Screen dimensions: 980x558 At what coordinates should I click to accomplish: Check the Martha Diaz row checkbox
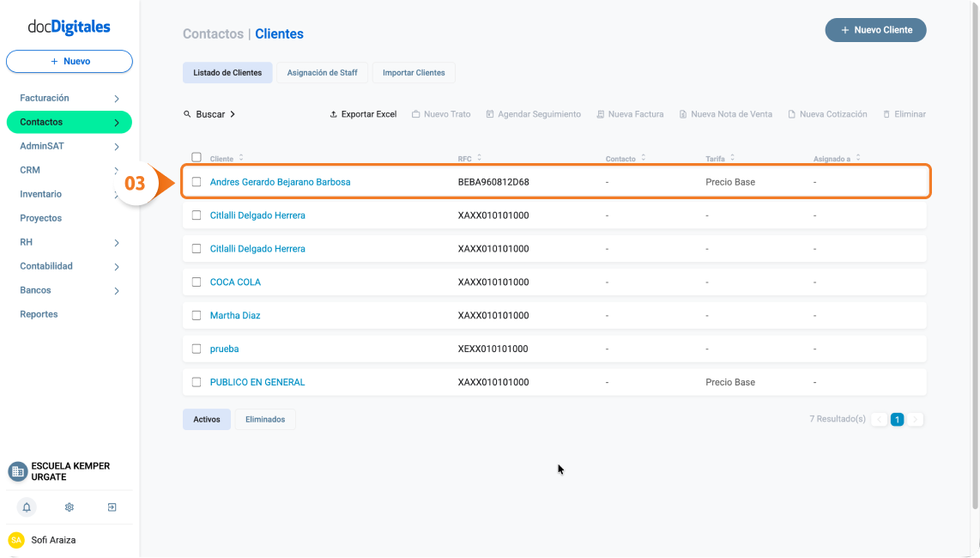197,315
